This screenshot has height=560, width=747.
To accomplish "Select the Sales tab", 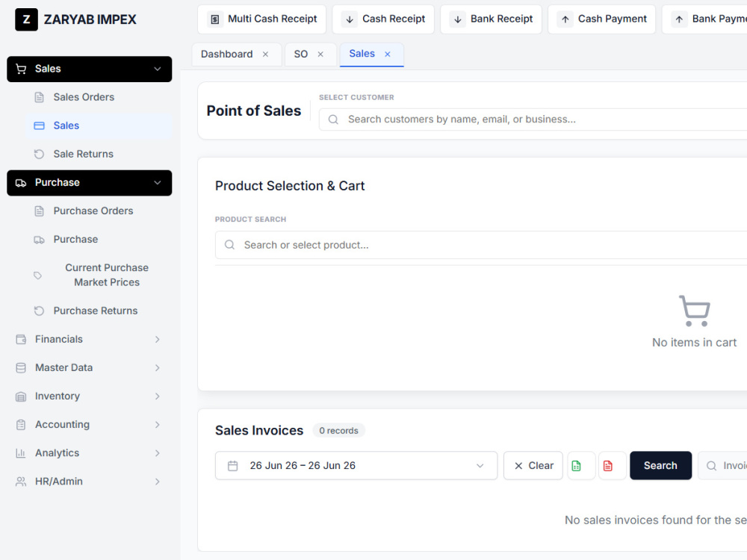I will click(362, 54).
